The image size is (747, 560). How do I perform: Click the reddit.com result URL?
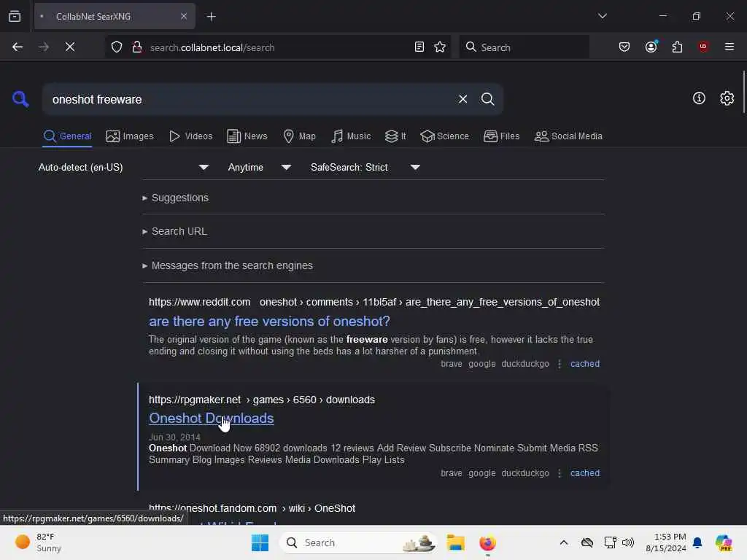[x=374, y=303]
